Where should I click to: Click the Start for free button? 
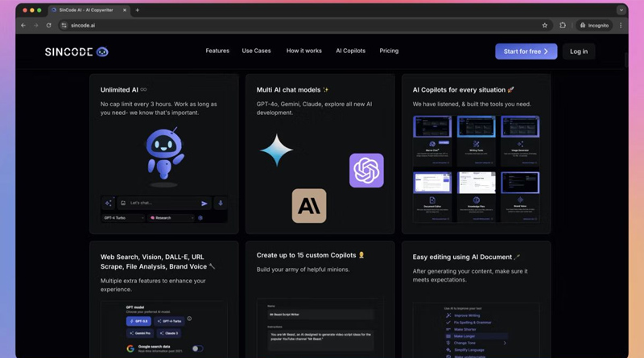[x=526, y=51]
